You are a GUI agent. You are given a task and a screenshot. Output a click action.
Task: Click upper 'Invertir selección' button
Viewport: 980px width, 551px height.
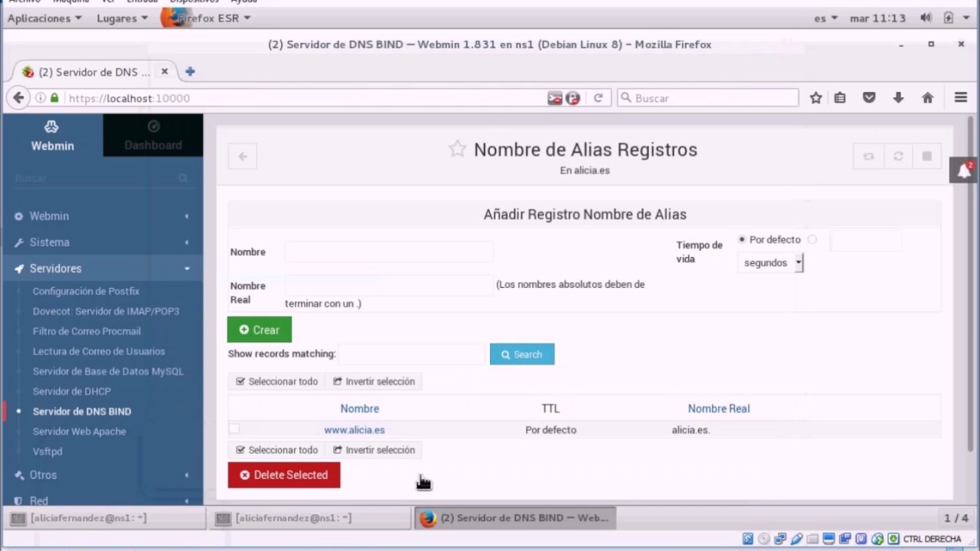click(374, 381)
